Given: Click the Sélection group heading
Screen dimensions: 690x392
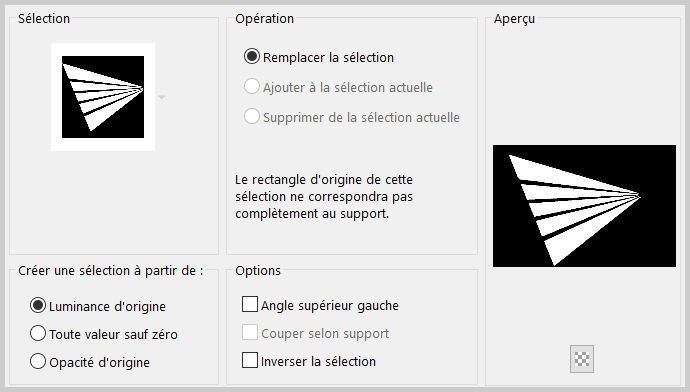Looking at the screenshot, I should 44,18.
